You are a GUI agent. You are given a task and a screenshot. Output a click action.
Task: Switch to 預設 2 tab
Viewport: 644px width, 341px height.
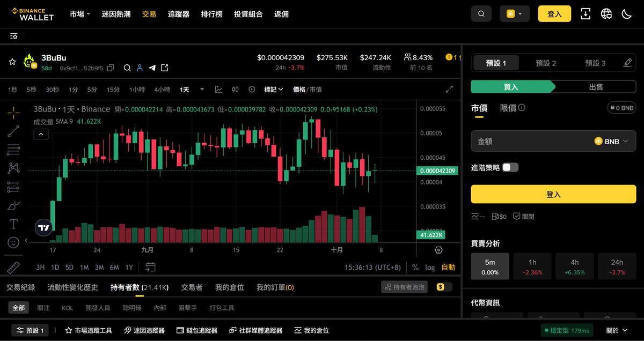pyautogui.click(x=546, y=63)
